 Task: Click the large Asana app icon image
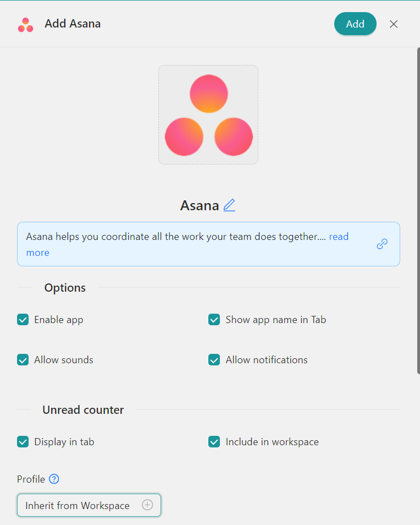208,115
